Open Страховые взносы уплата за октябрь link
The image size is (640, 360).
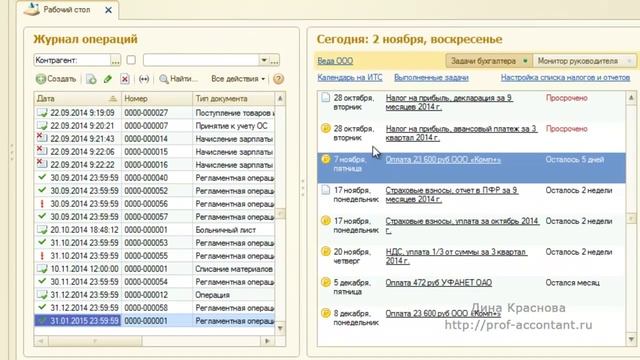click(x=462, y=225)
